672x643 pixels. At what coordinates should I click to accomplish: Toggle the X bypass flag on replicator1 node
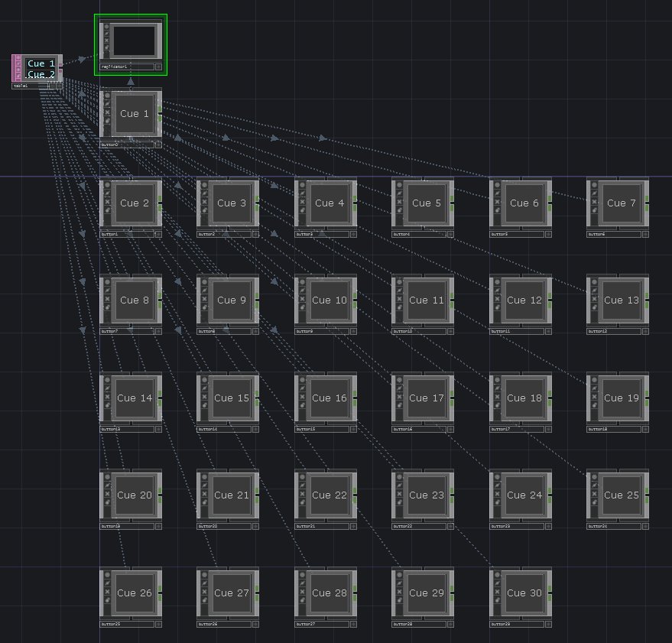tap(107, 41)
